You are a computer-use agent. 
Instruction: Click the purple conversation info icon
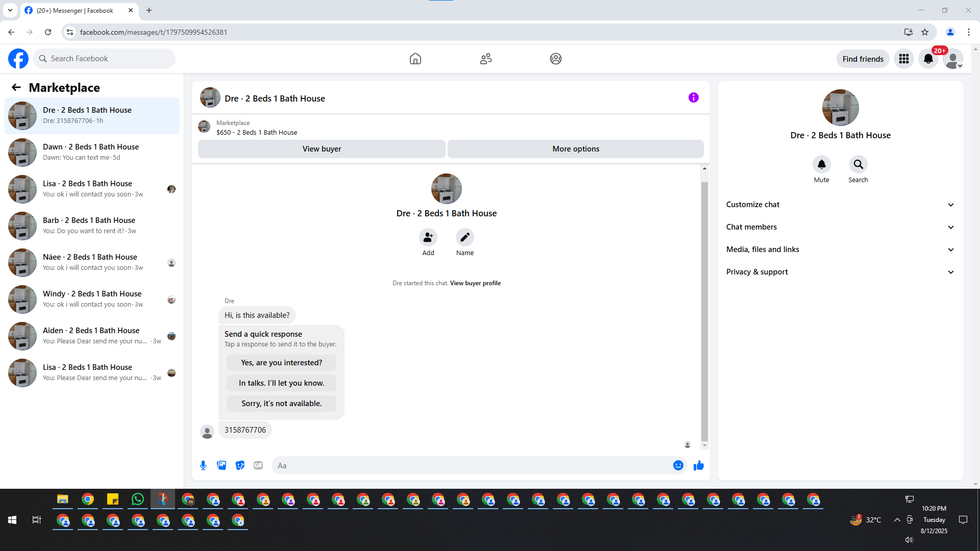(x=693, y=97)
